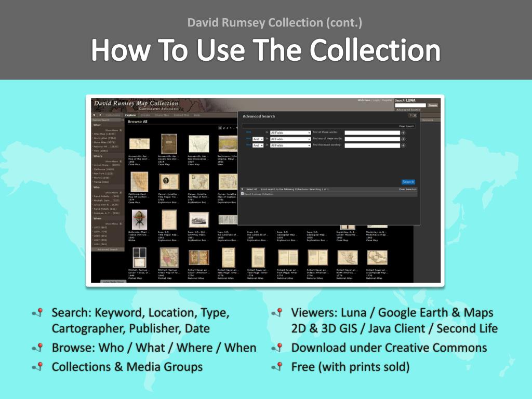This screenshot has width=532, height=399.
Task: Click the David Rumsey Map Collection logo
Action: pos(136,105)
